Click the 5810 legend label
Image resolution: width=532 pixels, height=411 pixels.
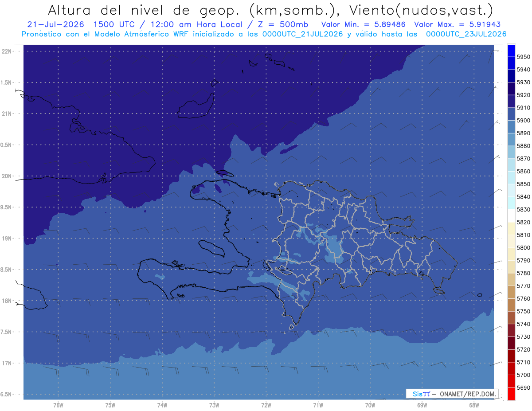click(x=524, y=235)
